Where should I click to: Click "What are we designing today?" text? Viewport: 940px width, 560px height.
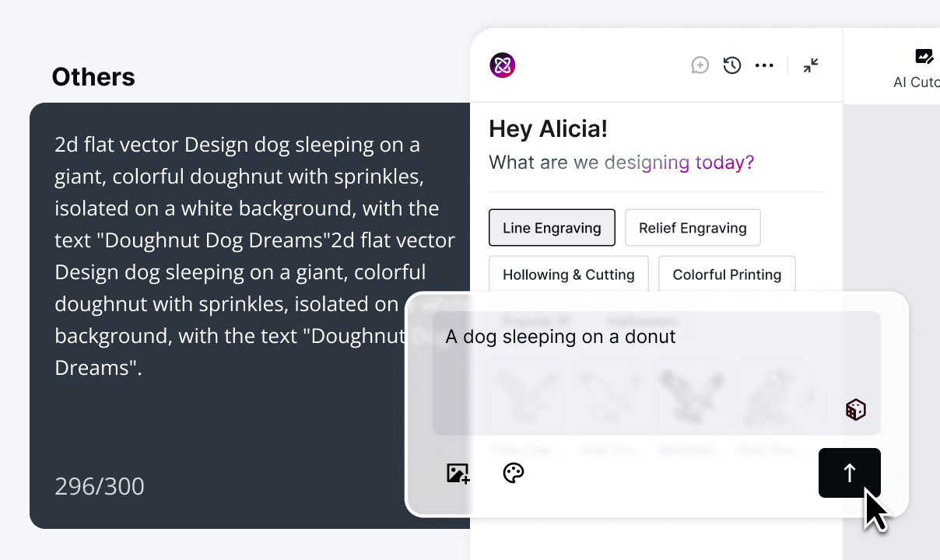pos(621,163)
